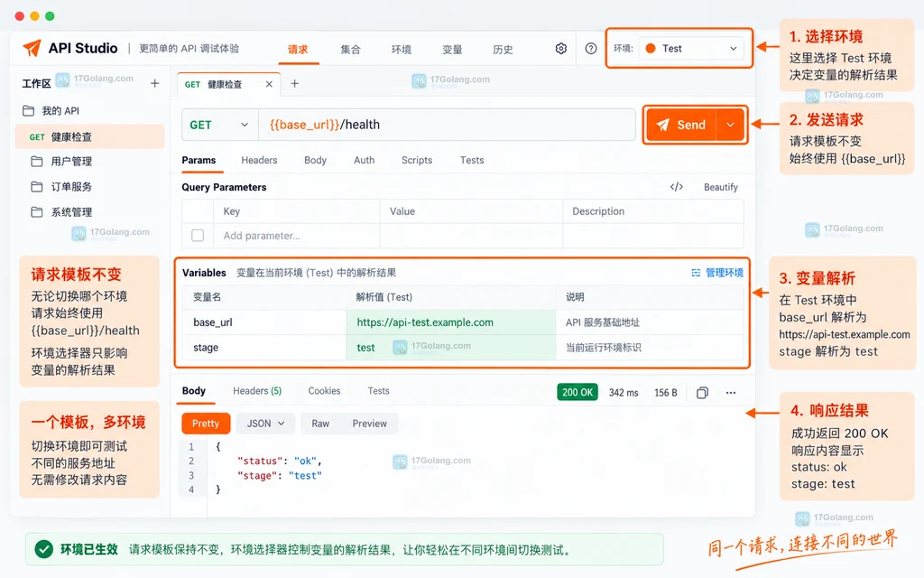
Task: Switch to the 集合 top tab
Action: tap(350, 50)
